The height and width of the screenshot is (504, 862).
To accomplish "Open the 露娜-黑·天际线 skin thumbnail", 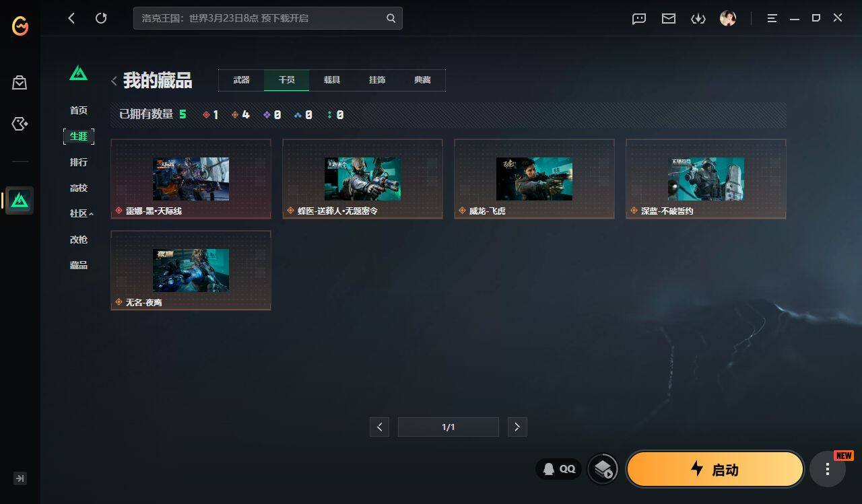I will click(x=191, y=179).
